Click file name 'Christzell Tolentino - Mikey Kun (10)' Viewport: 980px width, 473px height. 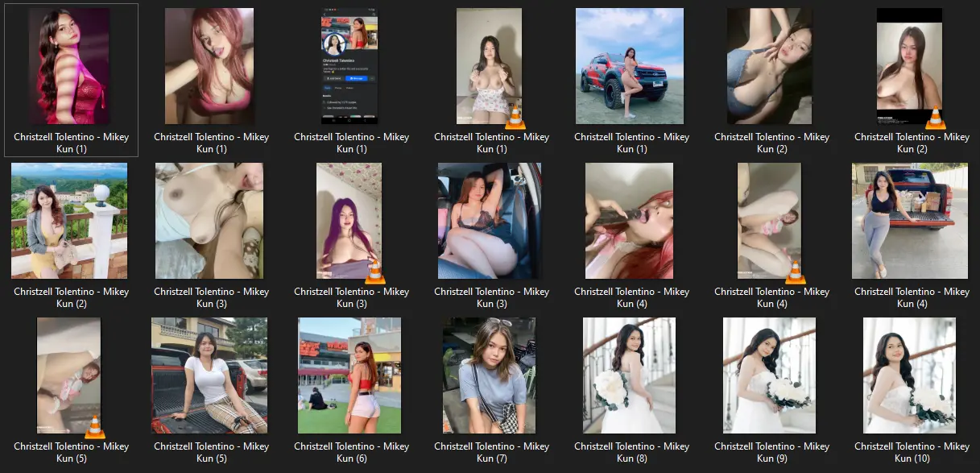tap(912, 452)
